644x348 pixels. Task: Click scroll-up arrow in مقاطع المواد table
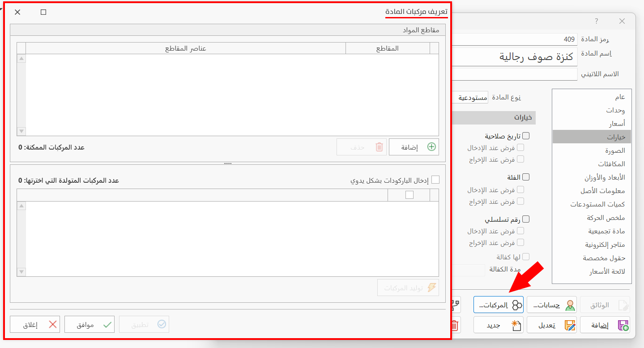[x=21, y=59]
